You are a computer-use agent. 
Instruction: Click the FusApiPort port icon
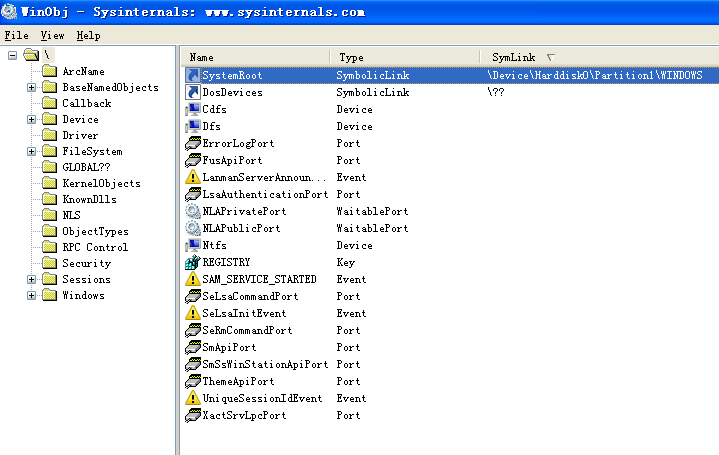193,160
